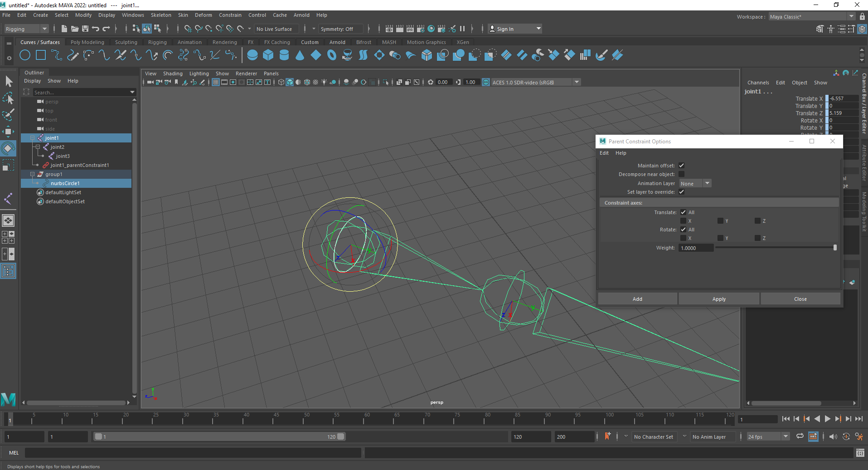868x470 pixels.
Task: Click the Outliner Search field
Action: (84, 92)
